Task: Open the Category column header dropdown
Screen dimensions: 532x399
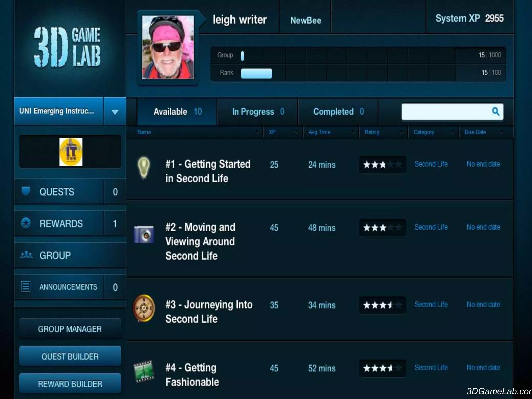Action: tap(452, 132)
